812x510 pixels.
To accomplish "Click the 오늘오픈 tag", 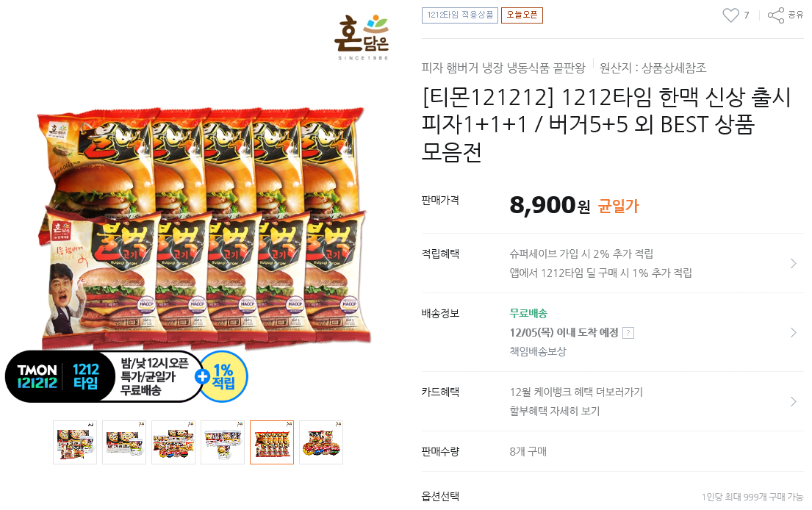I will point(522,15).
